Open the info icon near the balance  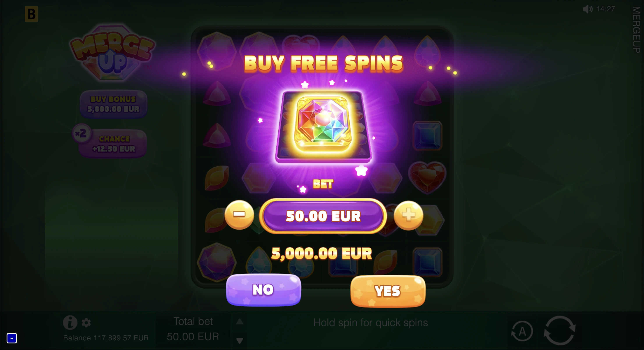coord(70,322)
